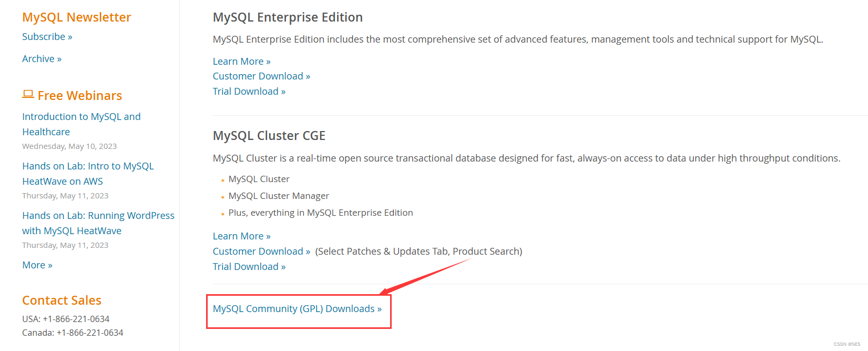Open MySQL Community (GPL) Downloads link
This screenshot has width=868, height=351.
(x=297, y=309)
